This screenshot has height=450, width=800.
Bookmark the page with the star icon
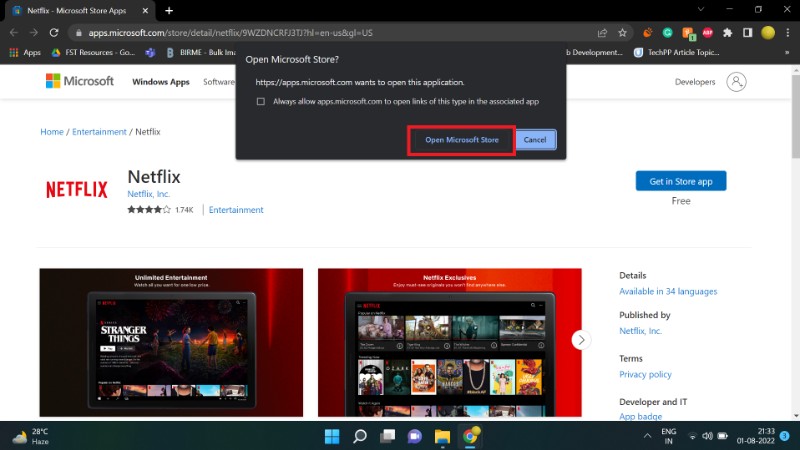622,33
